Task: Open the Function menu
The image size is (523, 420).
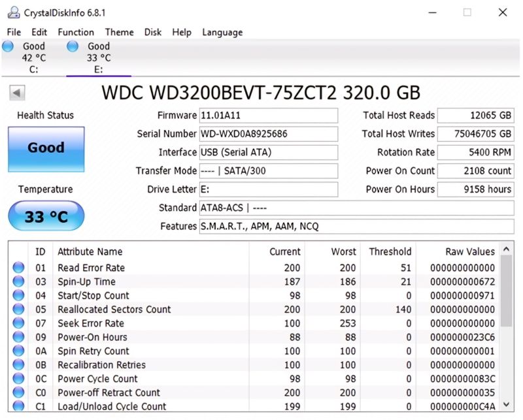Action: [76, 32]
